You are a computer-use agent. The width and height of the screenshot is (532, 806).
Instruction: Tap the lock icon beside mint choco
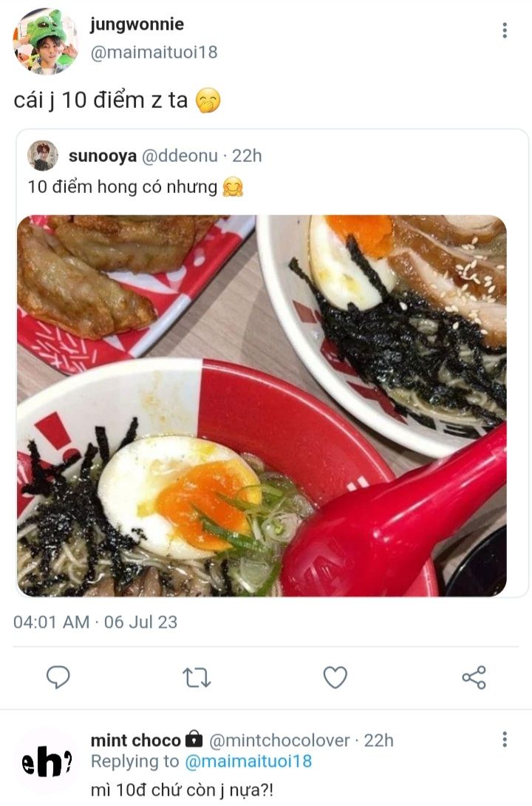tap(194, 739)
